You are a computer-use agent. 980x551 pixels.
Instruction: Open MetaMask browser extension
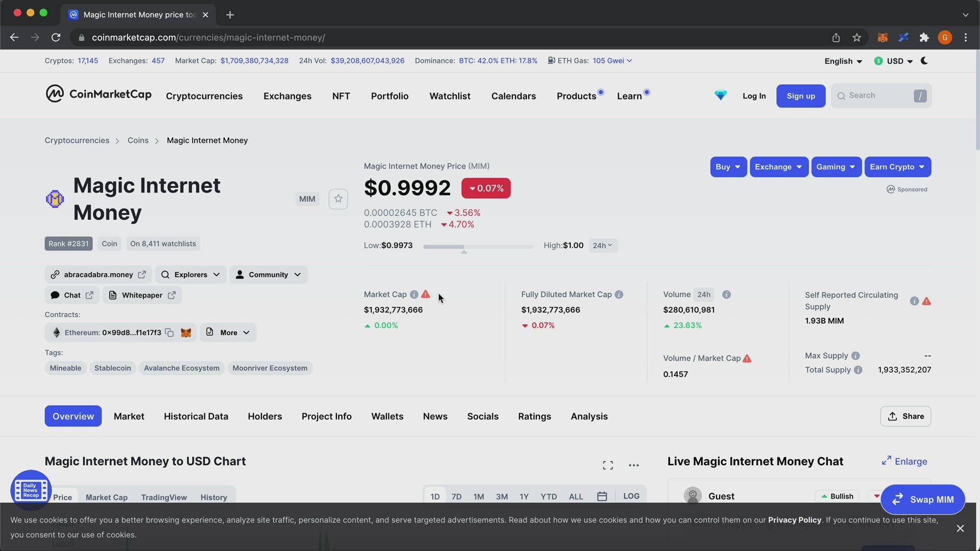pos(883,38)
